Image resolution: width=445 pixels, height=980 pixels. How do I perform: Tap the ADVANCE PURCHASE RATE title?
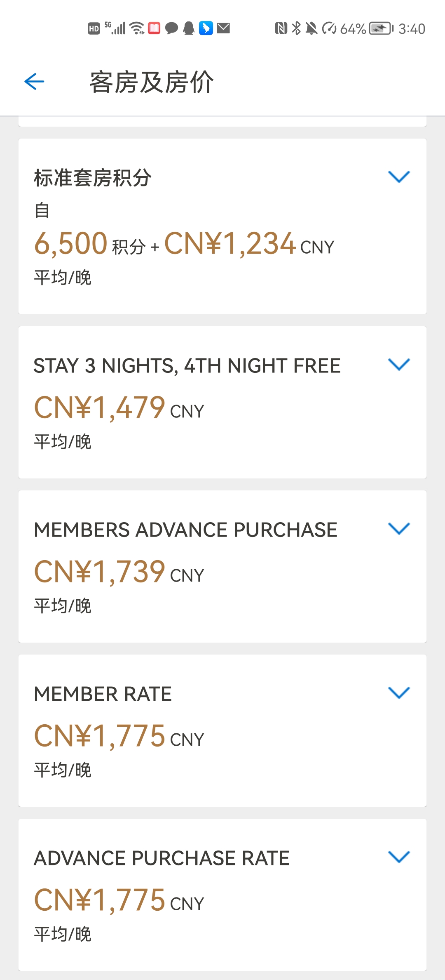click(162, 858)
